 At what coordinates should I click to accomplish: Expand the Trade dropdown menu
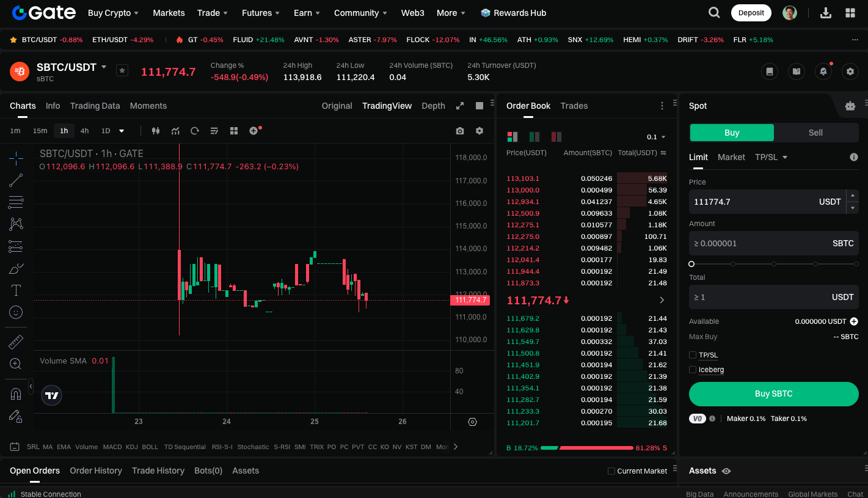213,13
